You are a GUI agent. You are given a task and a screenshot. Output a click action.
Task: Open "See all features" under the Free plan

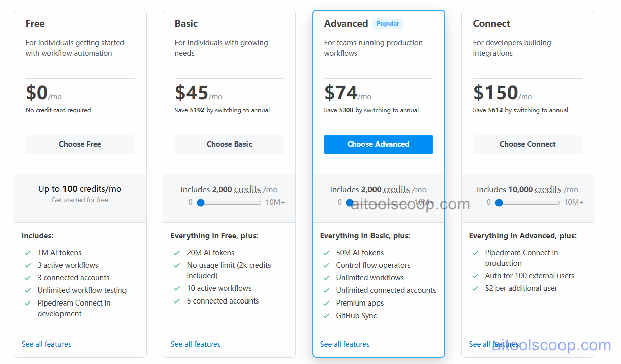[x=46, y=344]
